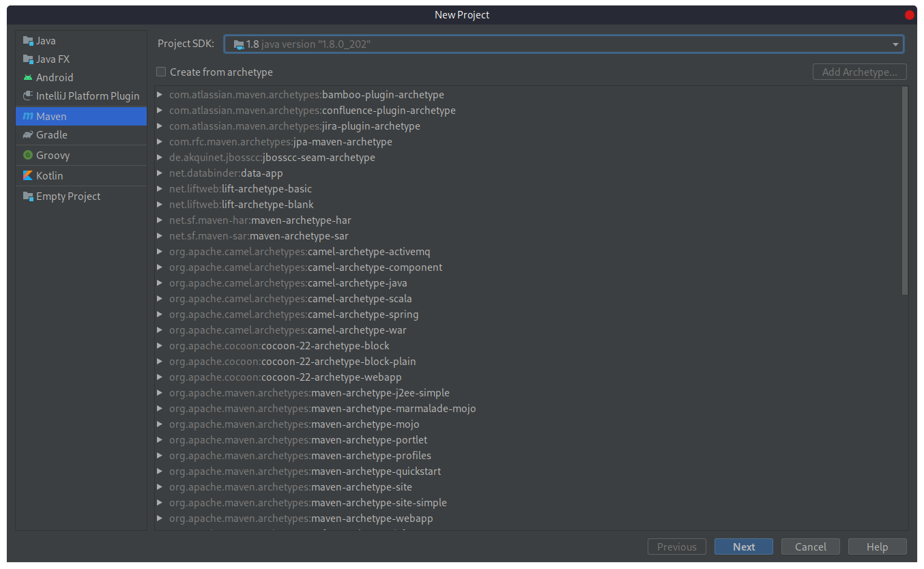Click the Java FX sidebar icon

[27, 59]
